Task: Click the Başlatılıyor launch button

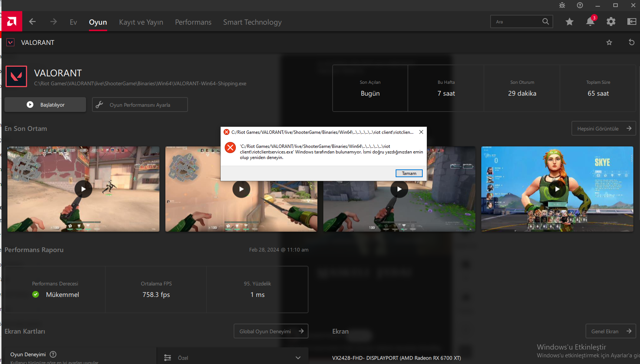Action: [45, 105]
